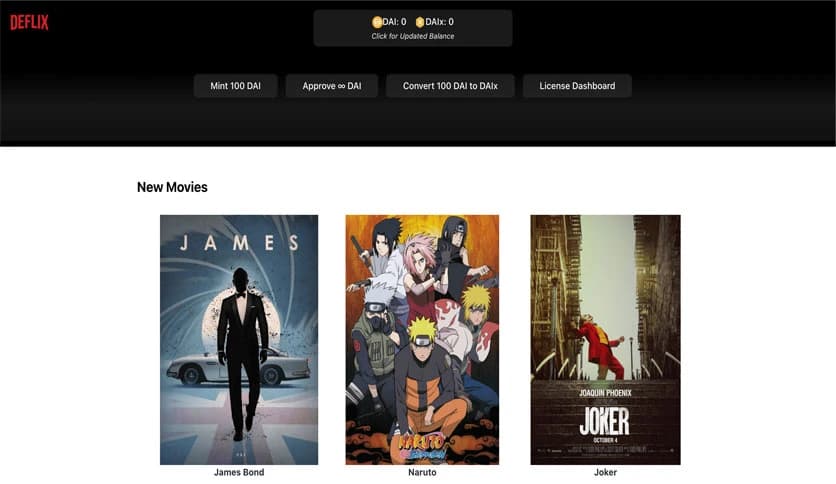Click the New Movies heading
836x484 pixels.
(172, 187)
